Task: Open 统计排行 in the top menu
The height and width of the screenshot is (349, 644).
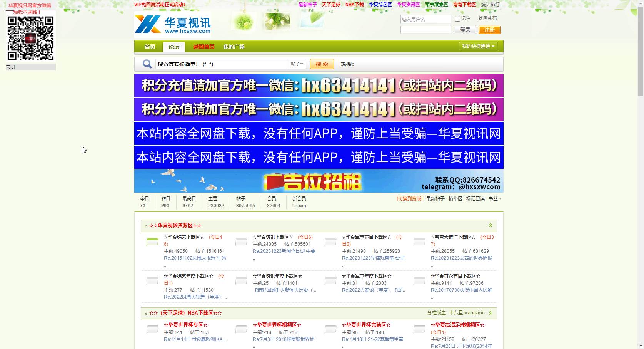Action: (491, 5)
